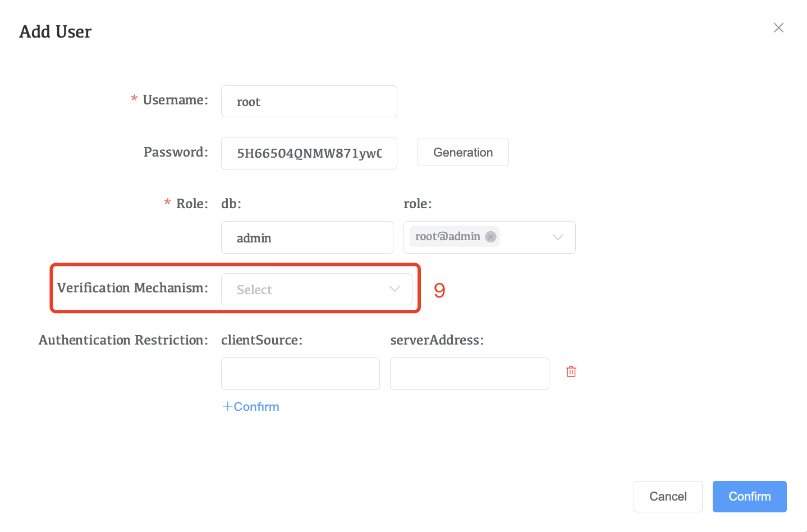
Task: Select the db field containing admin
Action: point(306,237)
